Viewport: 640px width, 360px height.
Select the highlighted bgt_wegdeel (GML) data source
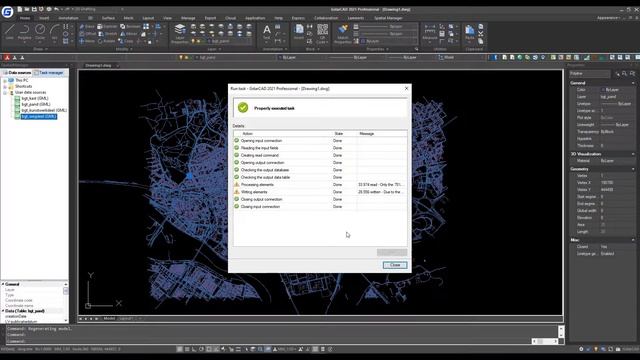(x=39, y=116)
